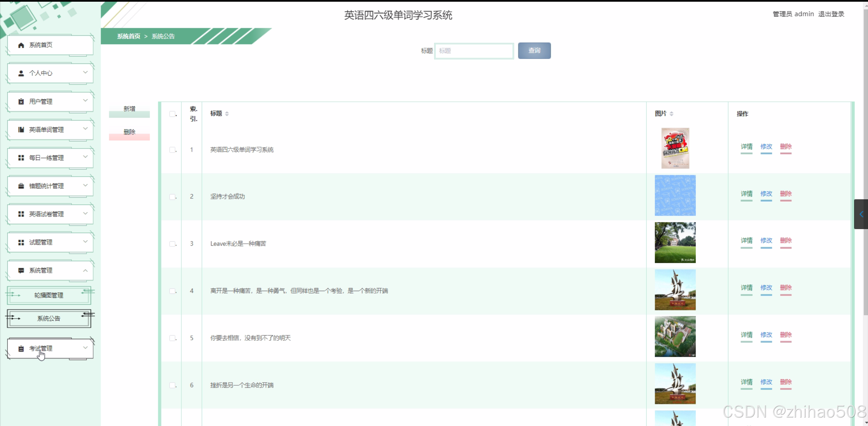Open the 系统首页 breadcrumb link
This screenshot has height=426, width=868.
(x=129, y=36)
